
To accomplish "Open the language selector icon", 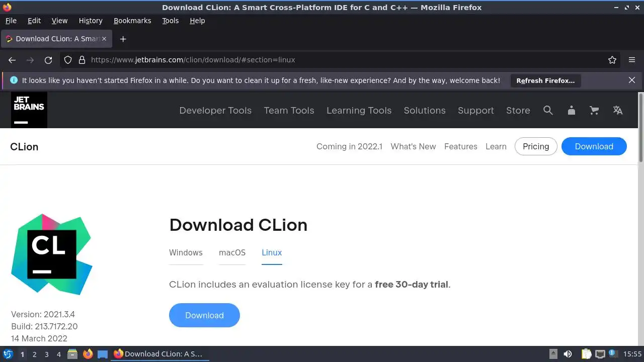I will coord(618,110).
